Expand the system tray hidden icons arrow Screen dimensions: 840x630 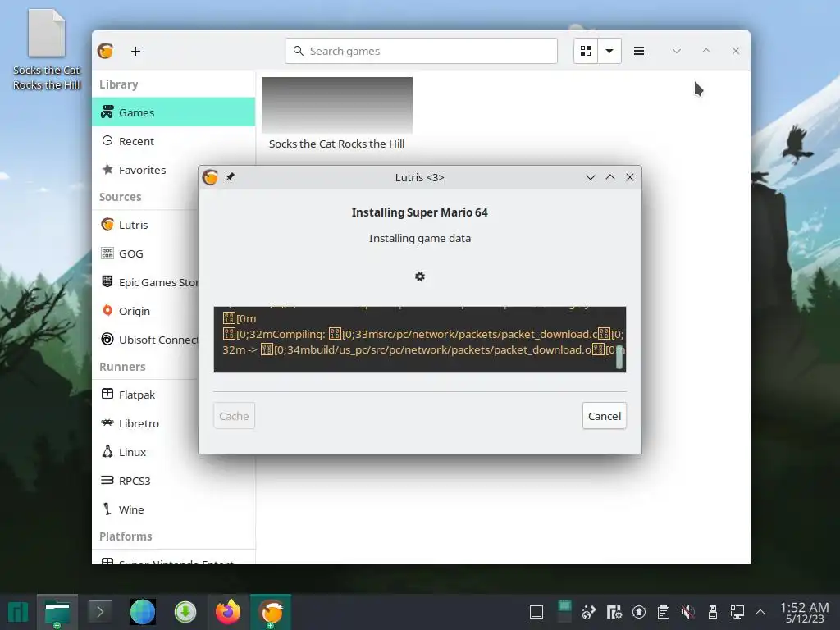click(x=760, y=612)
